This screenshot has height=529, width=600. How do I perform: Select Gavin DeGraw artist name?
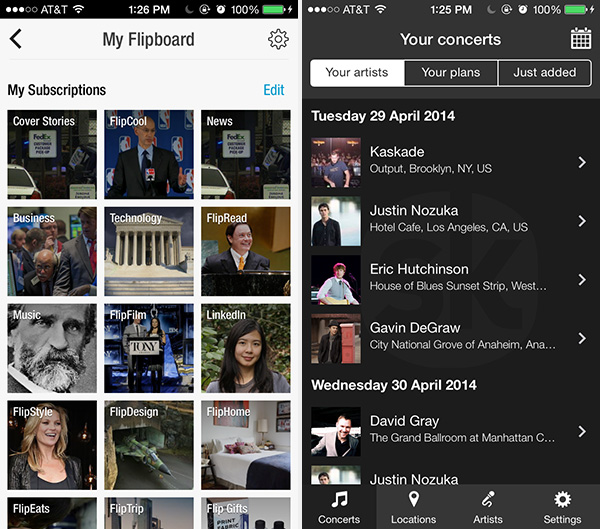tap(415, 328)
